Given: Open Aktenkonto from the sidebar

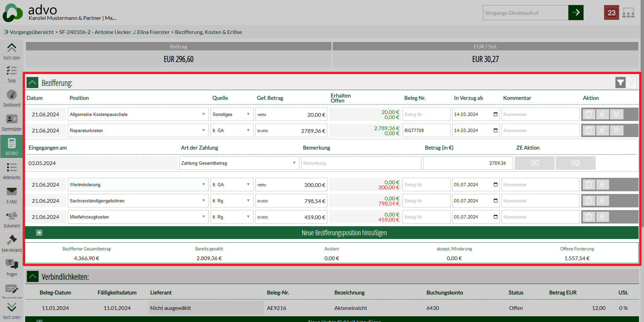Looking at the screenshot, I should pyautogui.click(x=12, y=171).
